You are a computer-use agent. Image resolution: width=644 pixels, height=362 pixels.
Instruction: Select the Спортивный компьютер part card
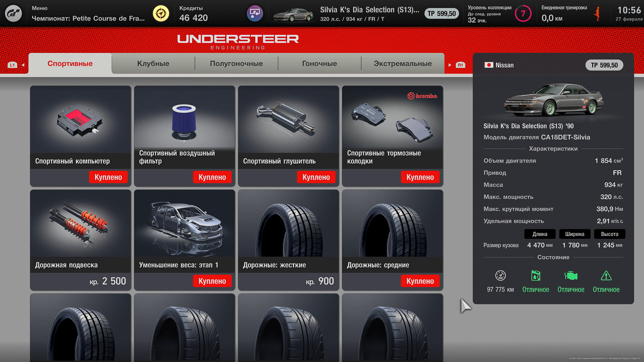80,136
